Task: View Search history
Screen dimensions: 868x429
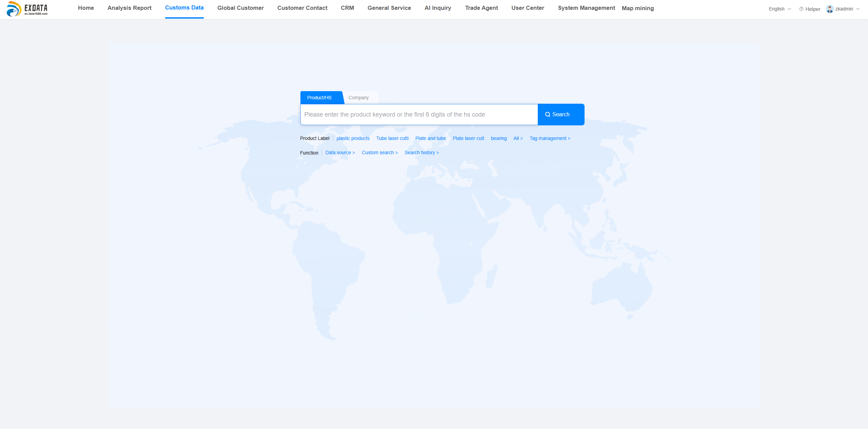Action: point(421,152)
